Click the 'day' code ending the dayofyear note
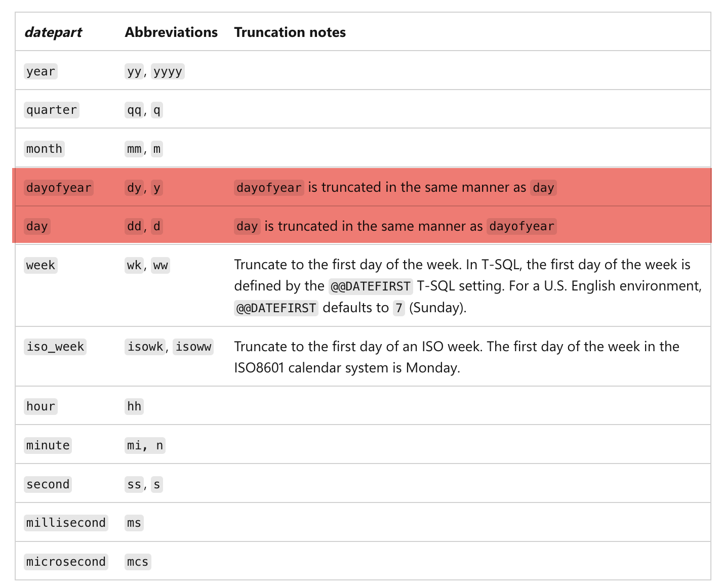Image resolution: width=720 pixels, height=588 pixels. [543, 188]
